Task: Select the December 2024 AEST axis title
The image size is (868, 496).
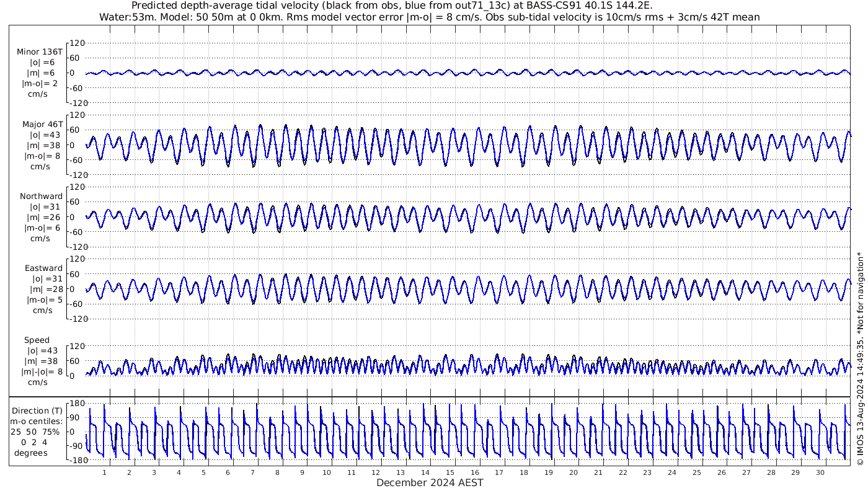Action: coord(430,482)
